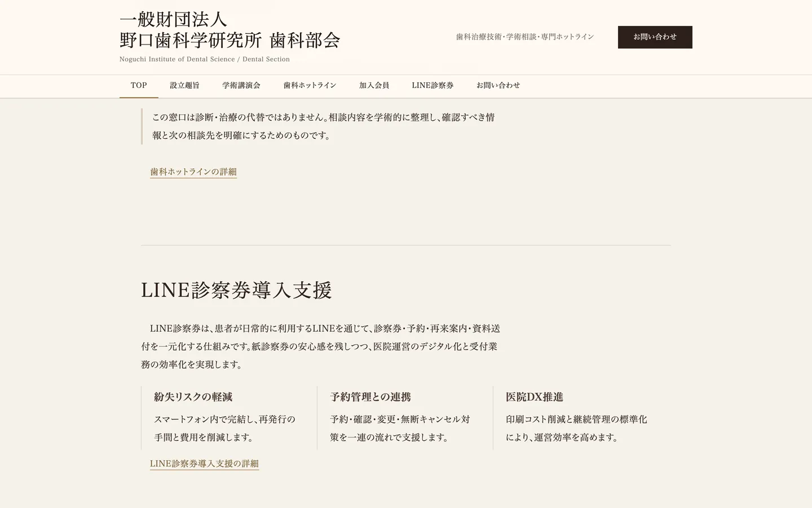Navigate to LINE診察券 menu item
This screenshot has height=508, width=812.
click(433, 86)
